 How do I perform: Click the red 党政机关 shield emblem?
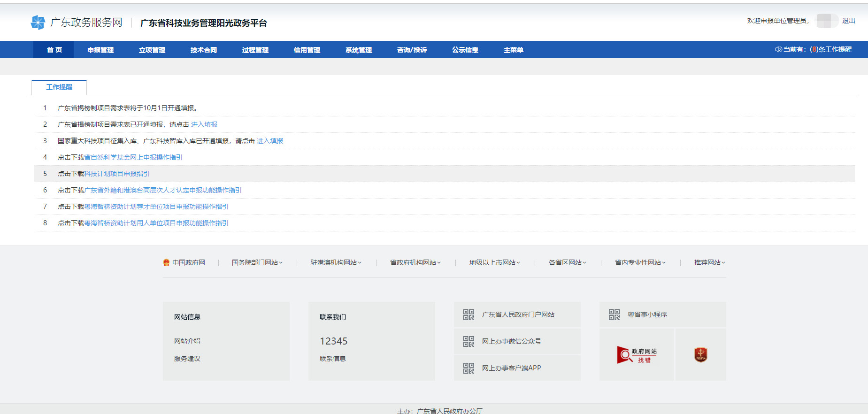click(x=700, y=355)
